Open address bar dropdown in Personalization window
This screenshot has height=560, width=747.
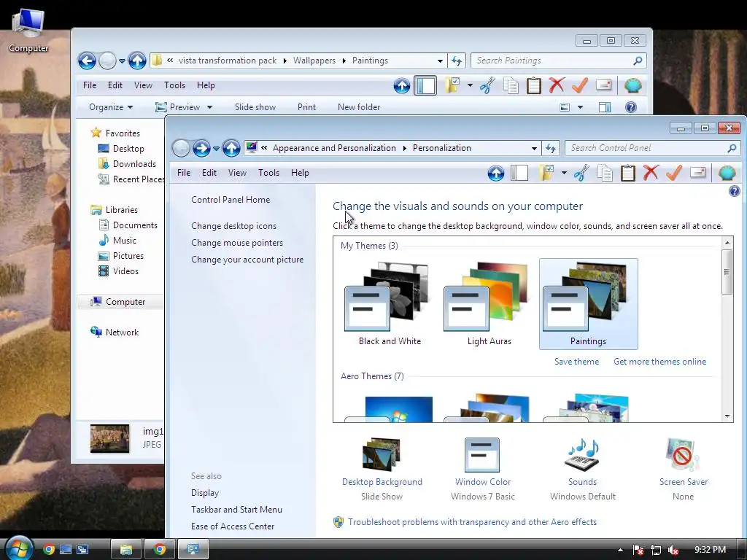tap(534, 149)
